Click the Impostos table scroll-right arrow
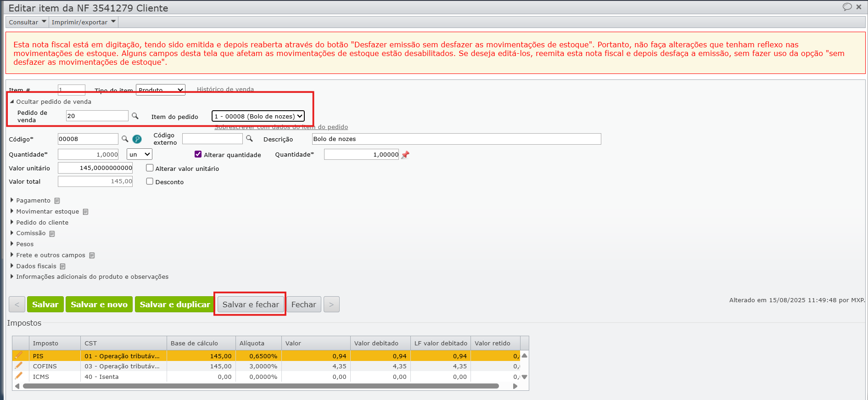The image size is (868, 400). [515, 386]
